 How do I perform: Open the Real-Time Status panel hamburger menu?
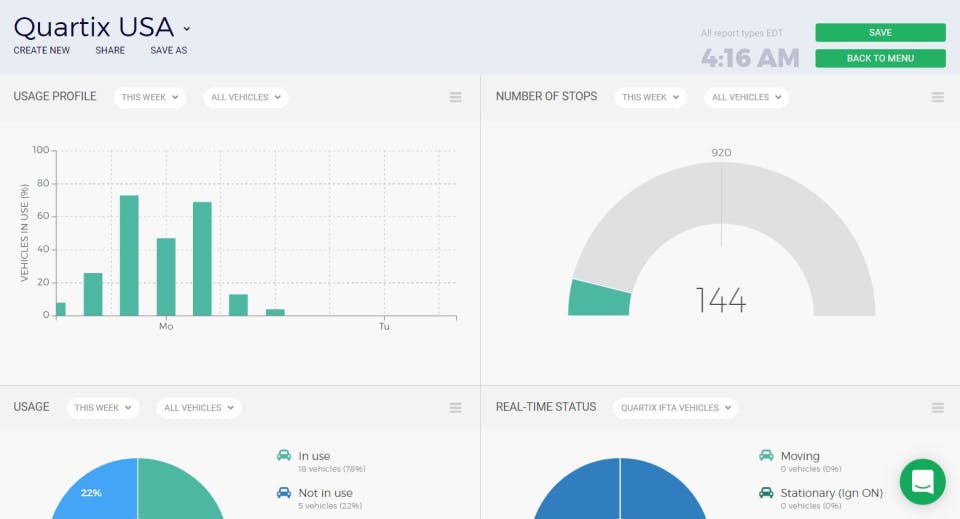coord(937,408)
